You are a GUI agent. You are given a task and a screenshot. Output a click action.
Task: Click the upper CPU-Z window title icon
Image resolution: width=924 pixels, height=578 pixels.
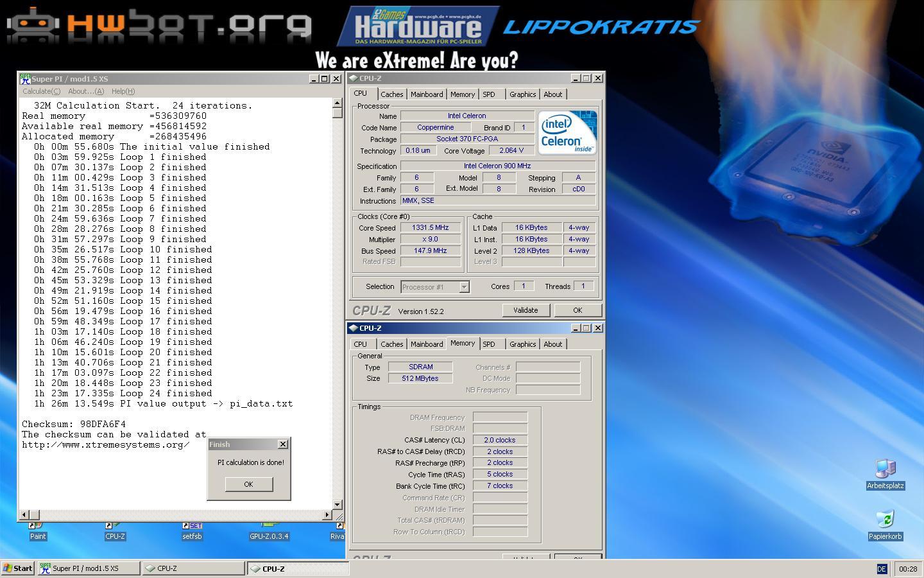[x=353, y=78]
